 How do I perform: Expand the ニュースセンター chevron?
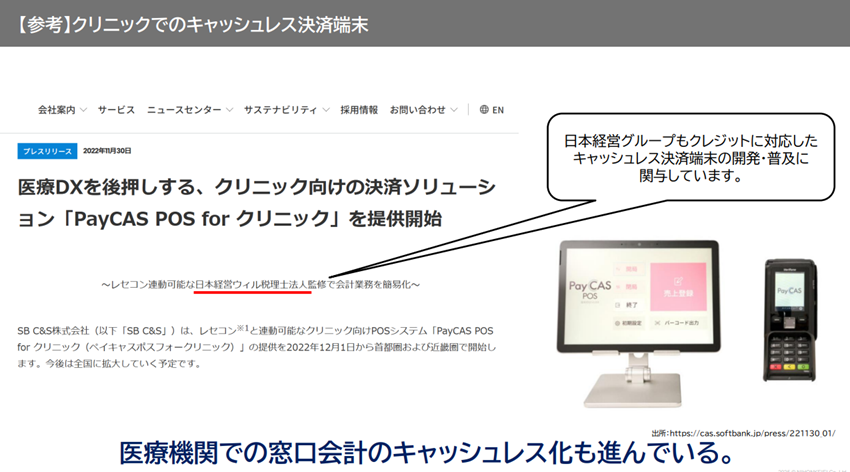pyautogui.click(x=229, y=110)
